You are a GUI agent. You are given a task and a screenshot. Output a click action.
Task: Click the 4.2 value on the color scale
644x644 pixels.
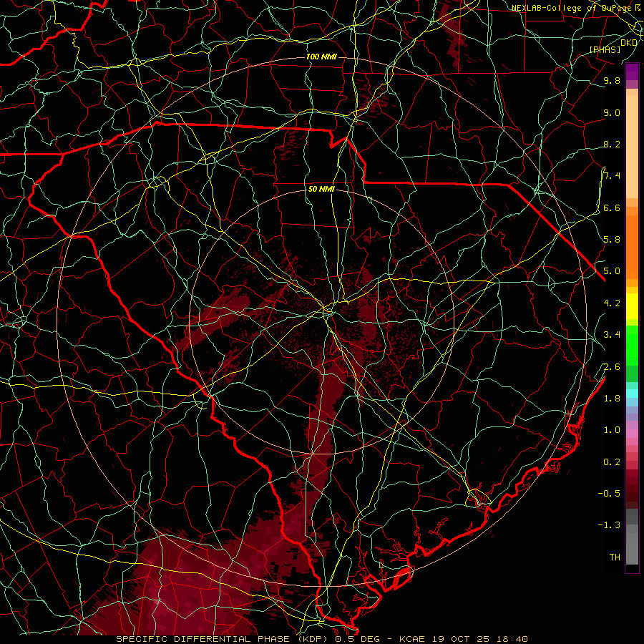[612, 303]
